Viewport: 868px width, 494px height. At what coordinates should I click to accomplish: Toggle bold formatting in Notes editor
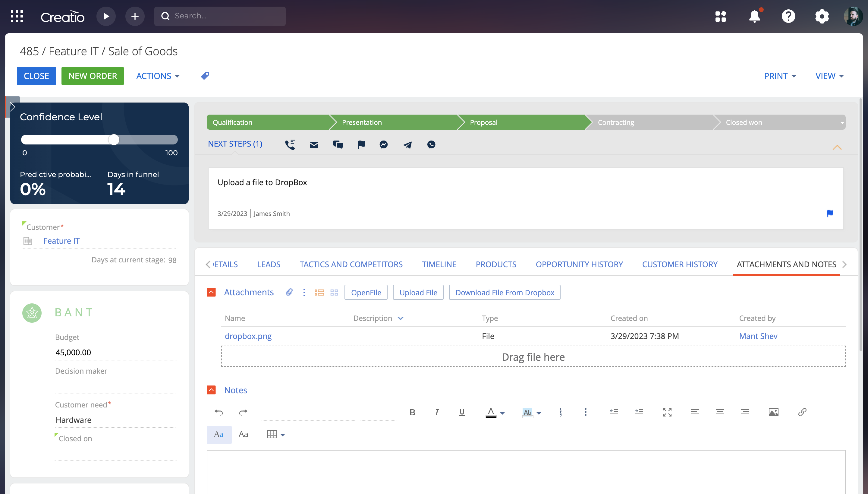(412, 412)
